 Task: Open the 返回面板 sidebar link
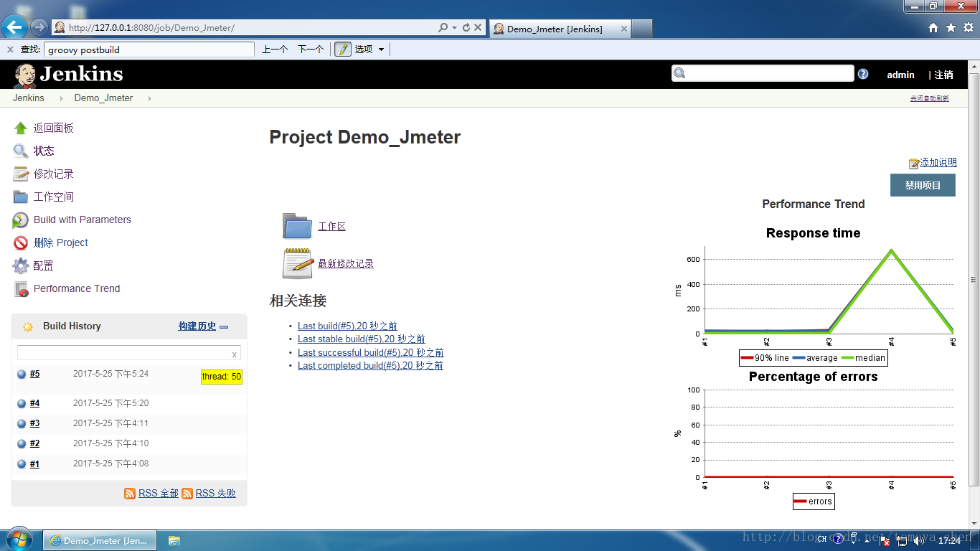coord(53,128)
